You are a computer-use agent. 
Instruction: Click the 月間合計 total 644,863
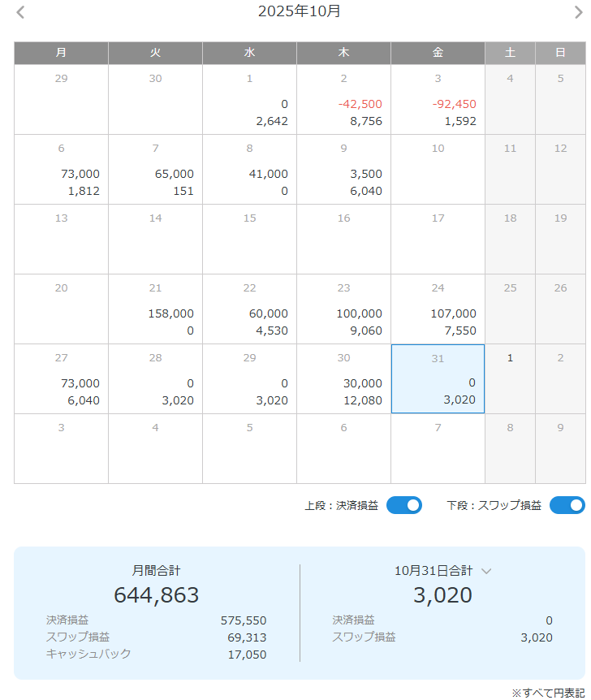coord(157,595)
